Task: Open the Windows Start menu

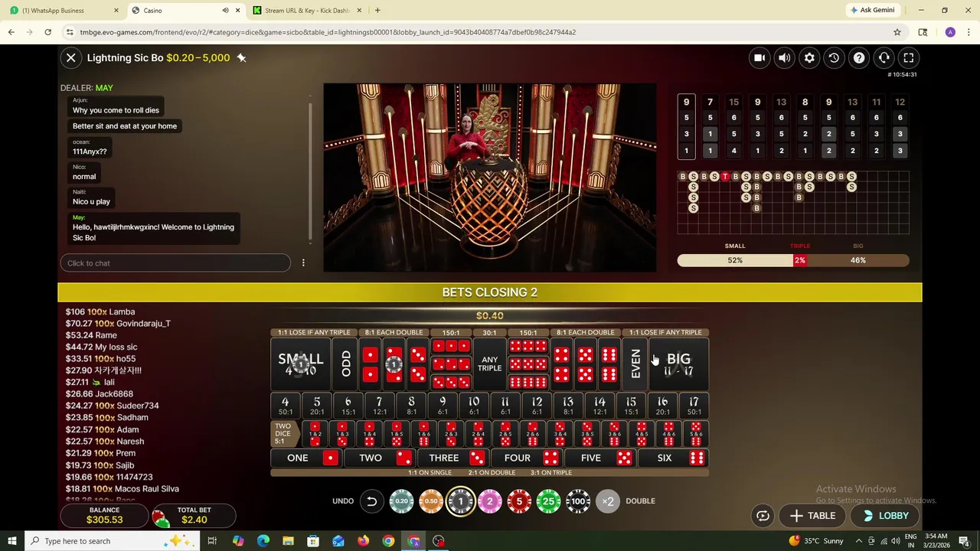Action: coord(12,541)
